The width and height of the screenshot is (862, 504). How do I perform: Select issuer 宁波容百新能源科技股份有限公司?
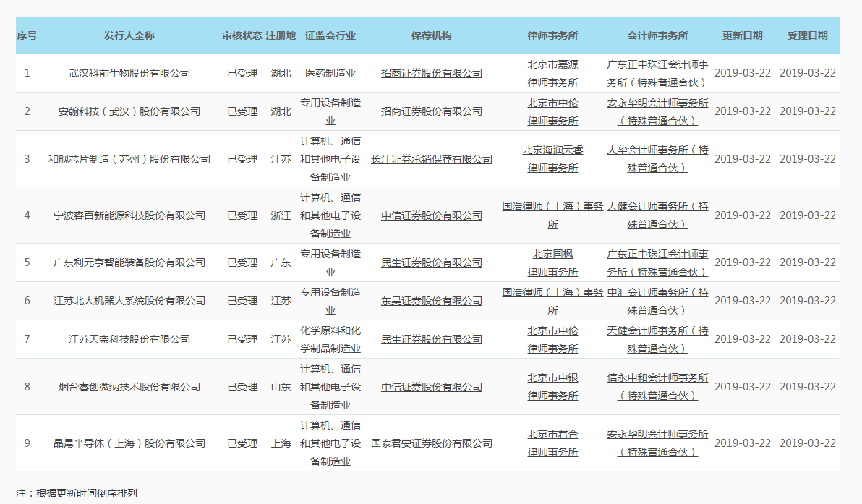click(129, 215)
